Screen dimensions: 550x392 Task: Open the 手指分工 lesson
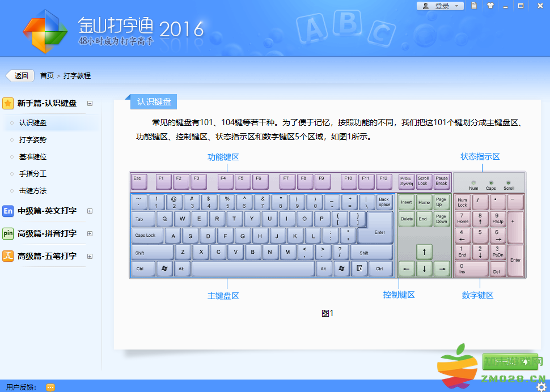(x=33, y=173)
